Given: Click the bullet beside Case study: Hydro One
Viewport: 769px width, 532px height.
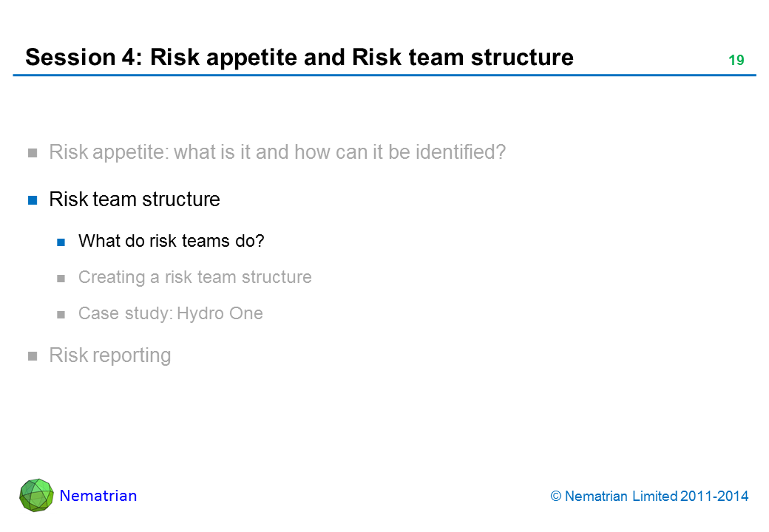Looking at the screenshot, I should pyautogui.click(x=63, y=314).
